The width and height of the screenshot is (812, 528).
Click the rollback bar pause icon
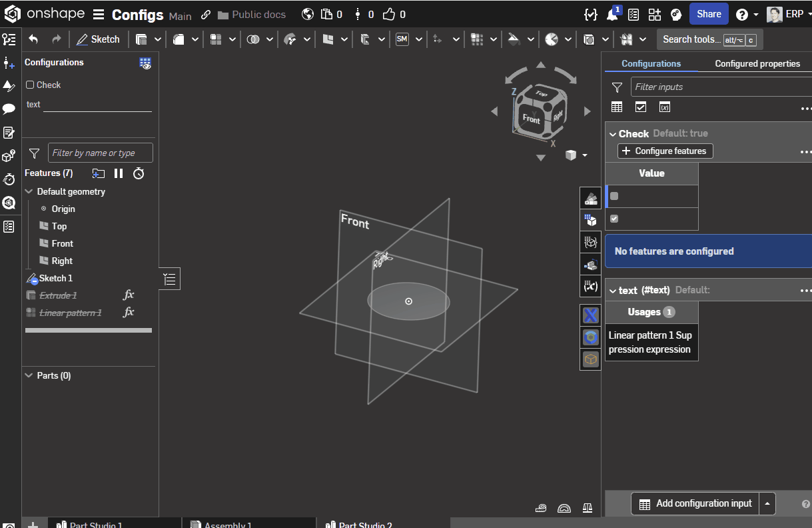click(x=119, y=173)
